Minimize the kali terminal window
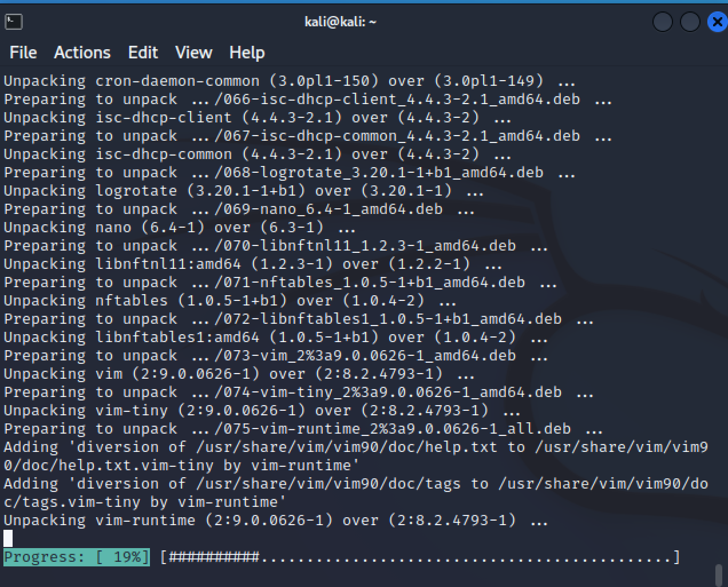The width and height of the screenshot is (728, 587). tap(662, 22)
